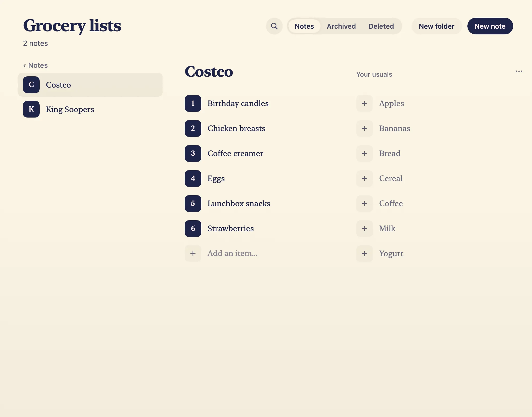Image resolution: width=532 pixels, height=417 pixels.
Task: Select the Lunchbox snacks item text
Action: click(x=239, y=204)
